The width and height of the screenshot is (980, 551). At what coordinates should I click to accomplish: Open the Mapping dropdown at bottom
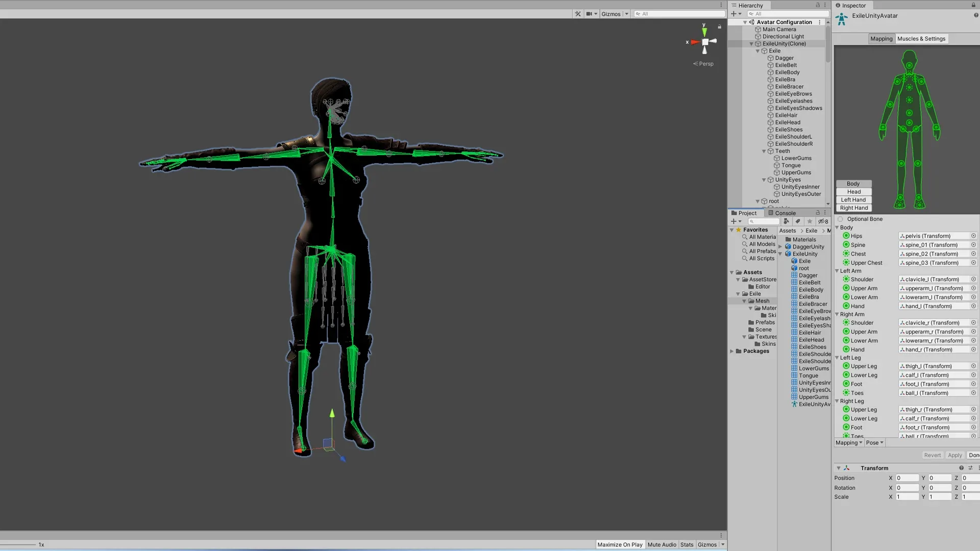(x=849, y=442)
